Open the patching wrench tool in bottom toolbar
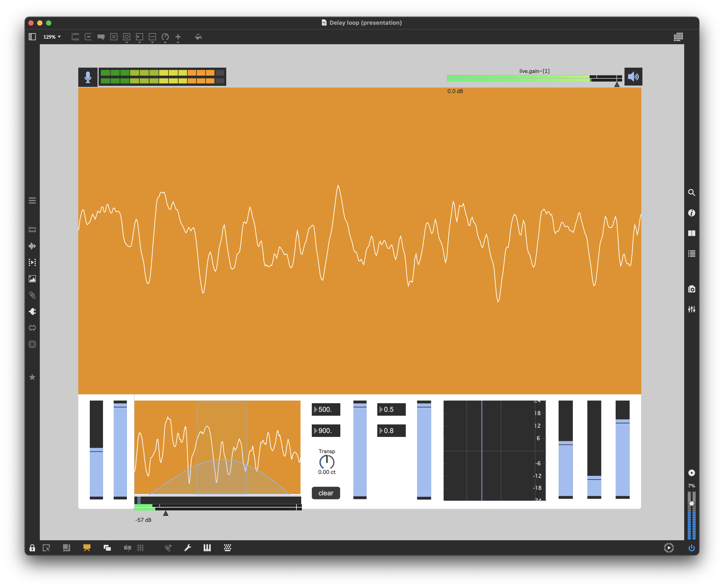This screenshot has width=724, height=588. click(x=188, y=548)
